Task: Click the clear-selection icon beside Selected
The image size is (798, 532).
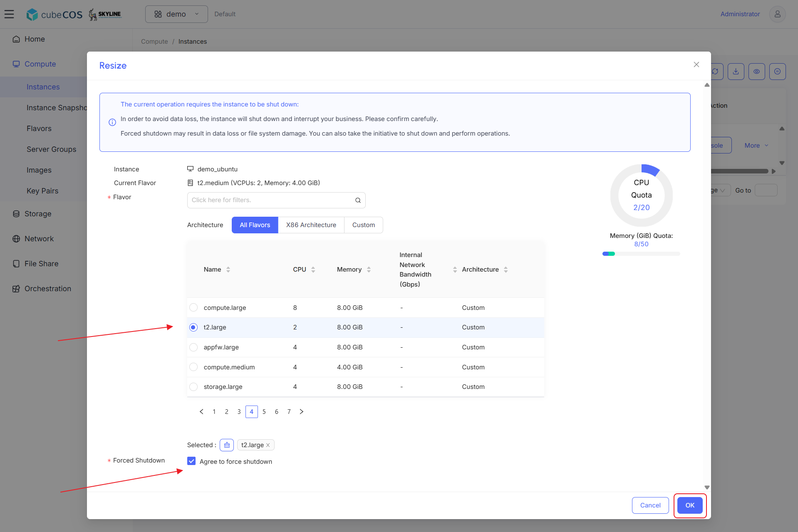Action: pos(227,445)
